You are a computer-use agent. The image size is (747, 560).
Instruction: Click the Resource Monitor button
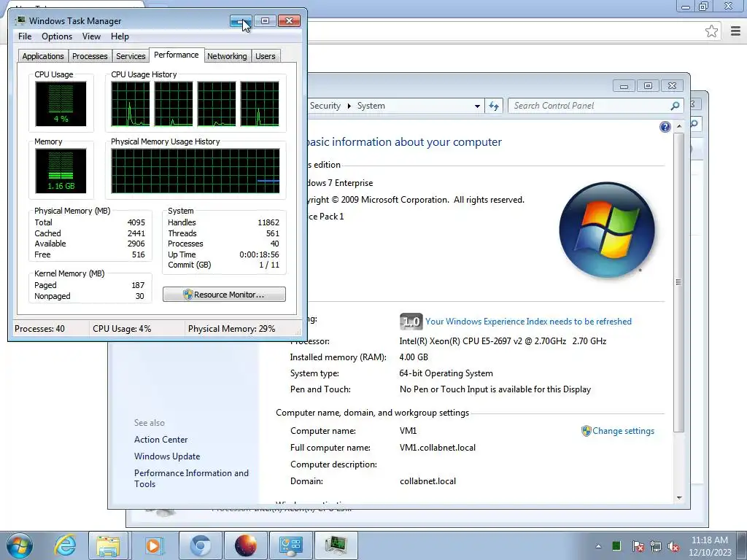(225, 295)
